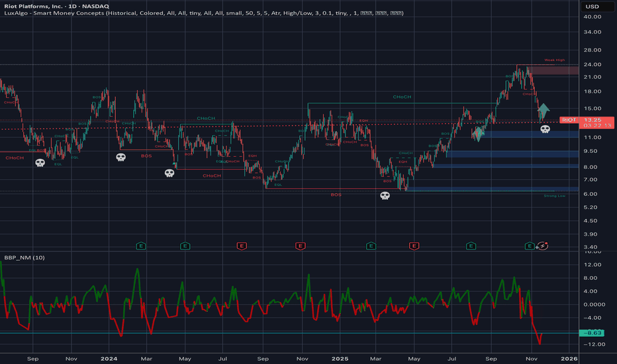The height and width of the screenshot is (364, 617).
Task: Click the skull marker near January 2024
Action: coord(120,158)
